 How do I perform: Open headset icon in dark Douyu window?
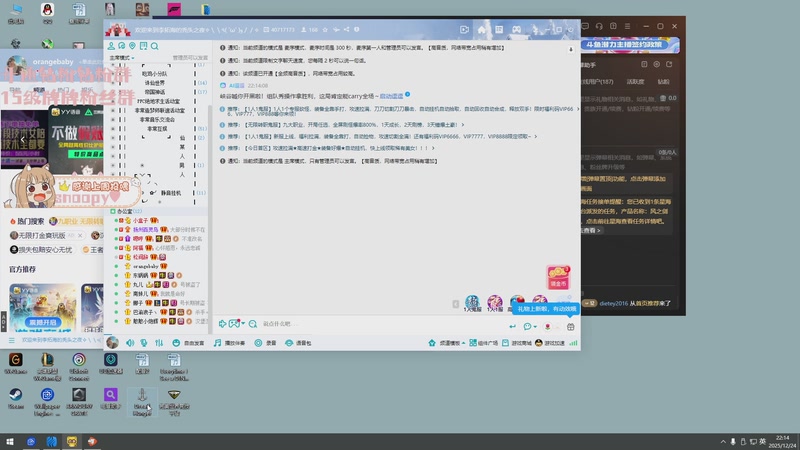coord(599,26)
